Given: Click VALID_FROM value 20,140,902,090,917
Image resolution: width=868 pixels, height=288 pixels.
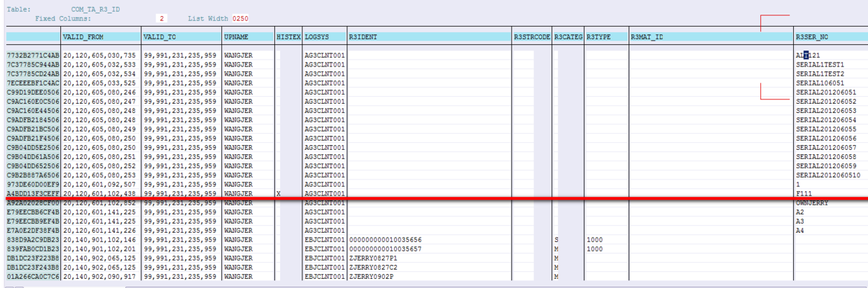Looking at the screenshot, I should pyautogui.click(x=101, y=277).
